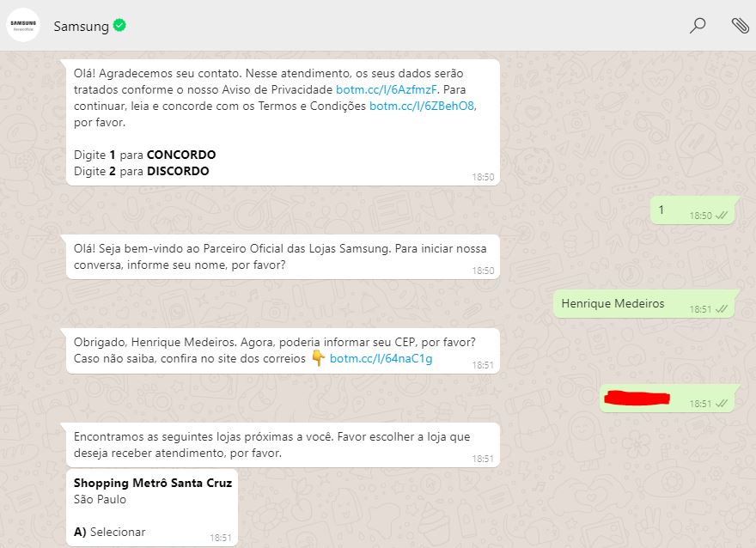Open the correios link botm.cc/l/64naC1g
The image size is (756, 548).
point(381,358)
